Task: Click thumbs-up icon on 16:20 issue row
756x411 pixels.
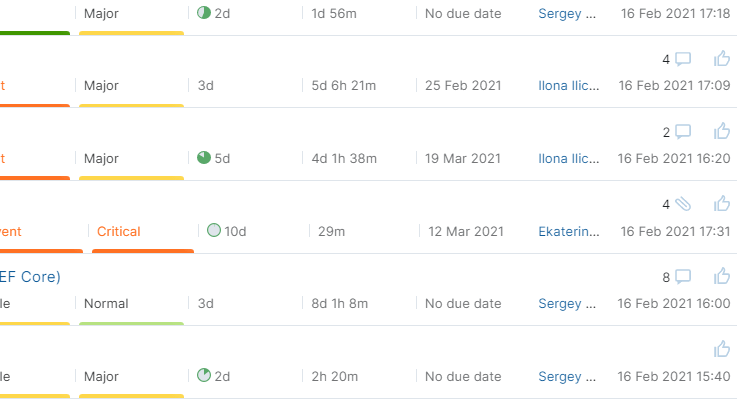Action: pyautogui.click(x=722, y=131)
